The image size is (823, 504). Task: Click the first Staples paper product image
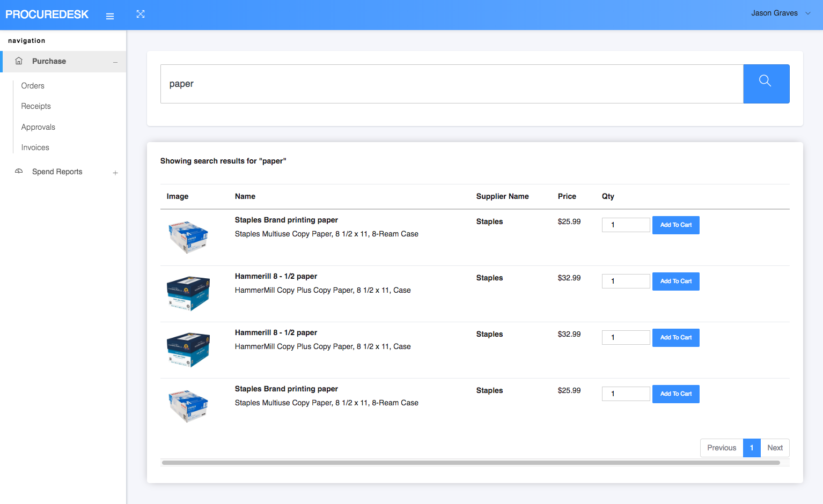tap(188, 236)
